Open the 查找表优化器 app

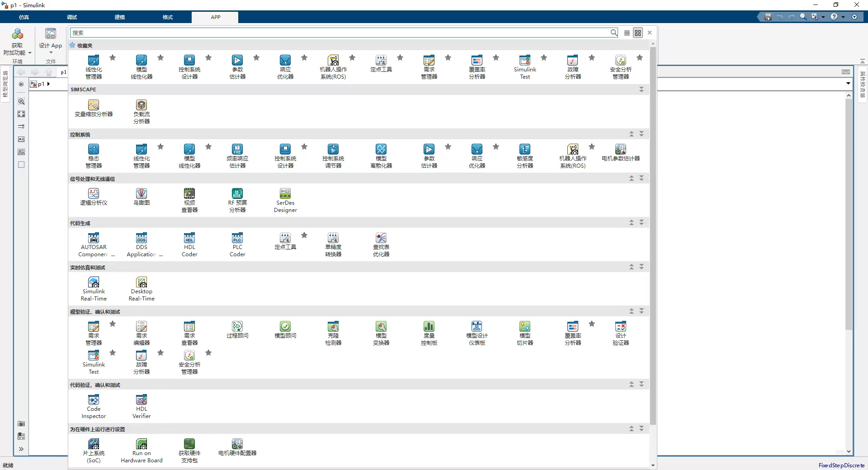pyautogui.click(x=381, y=245)
